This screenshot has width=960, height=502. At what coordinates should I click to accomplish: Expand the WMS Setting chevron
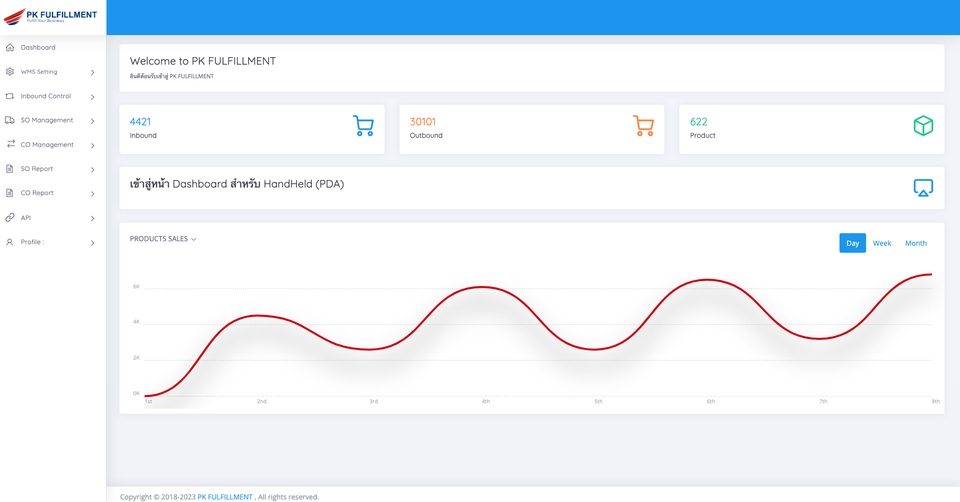coord(92,72)
